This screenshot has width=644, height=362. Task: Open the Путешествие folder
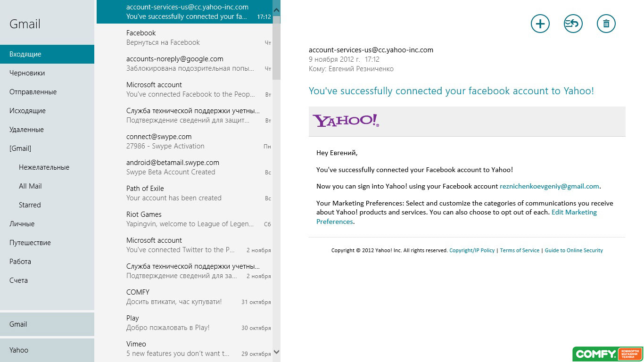[x=47, y=243]
